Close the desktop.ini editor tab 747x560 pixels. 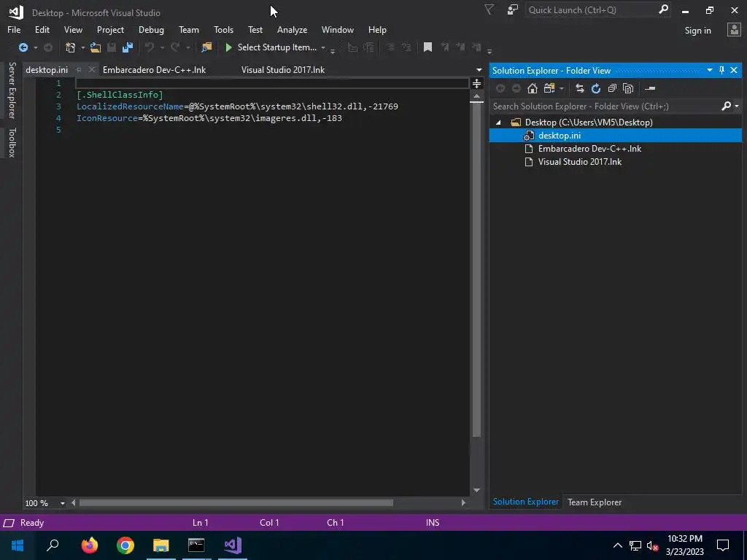click(92, 70)
